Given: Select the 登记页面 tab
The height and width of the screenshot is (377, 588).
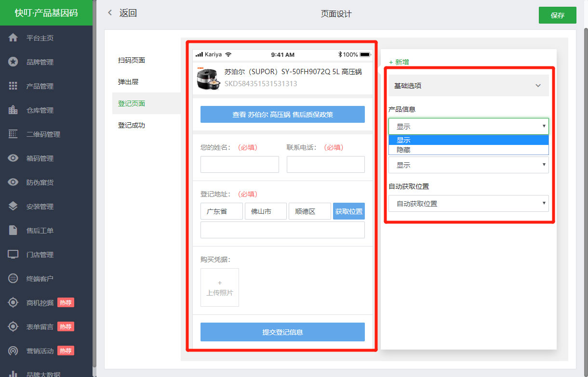Looking at the screenshot, I should pyautogui.click(x=147, y=104).
